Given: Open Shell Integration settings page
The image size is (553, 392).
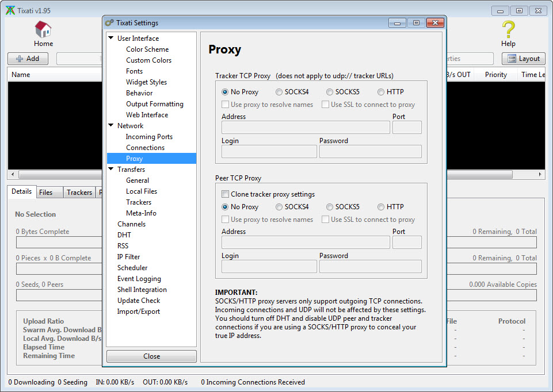Looking at the screenshot, I should [x=142, y=290].
